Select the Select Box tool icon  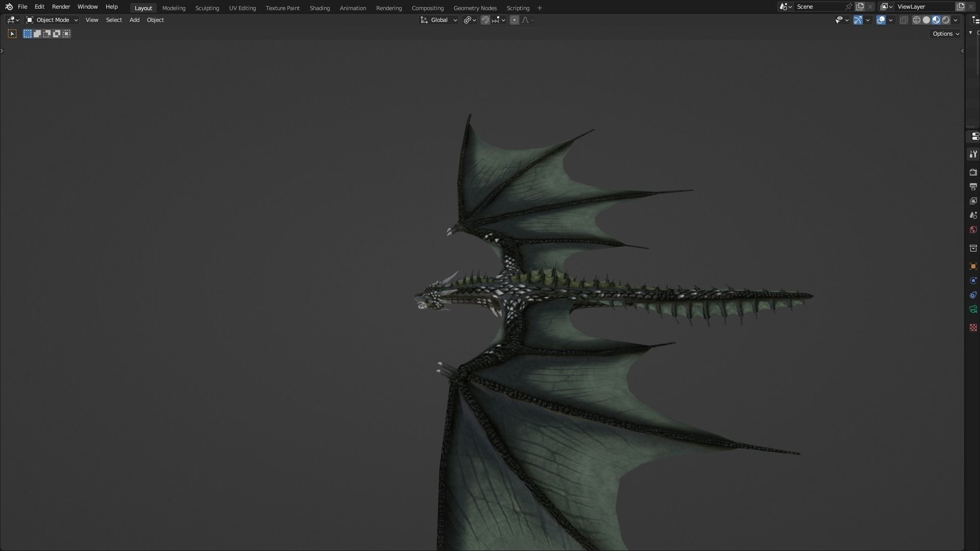12,34
